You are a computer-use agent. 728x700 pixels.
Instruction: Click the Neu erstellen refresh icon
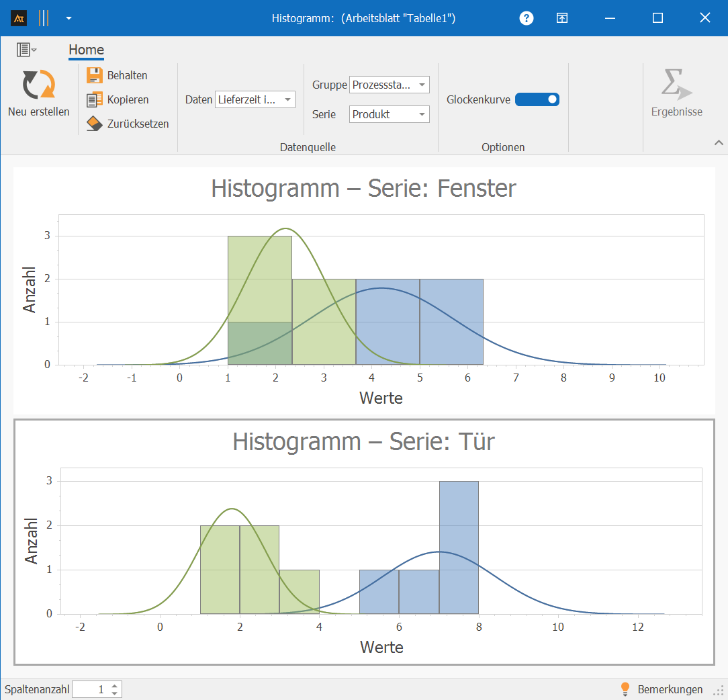pyautogui.click(x=38, y=85)
